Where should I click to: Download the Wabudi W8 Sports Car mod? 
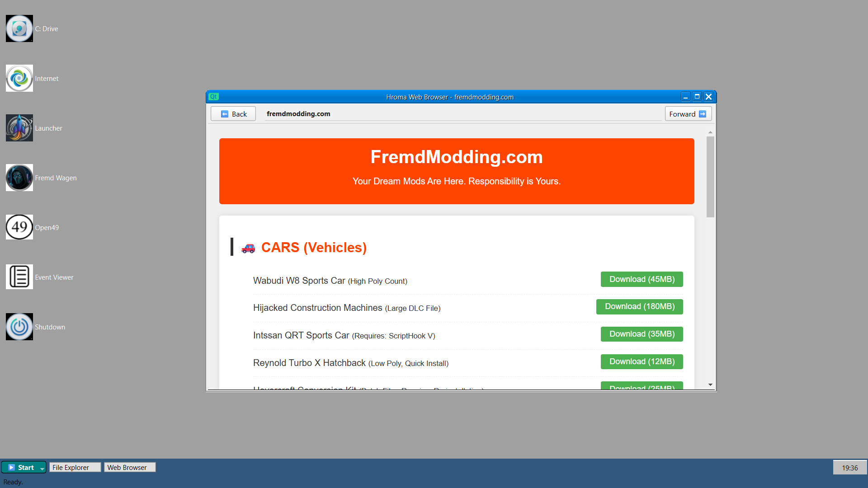(x=642, y=279)
